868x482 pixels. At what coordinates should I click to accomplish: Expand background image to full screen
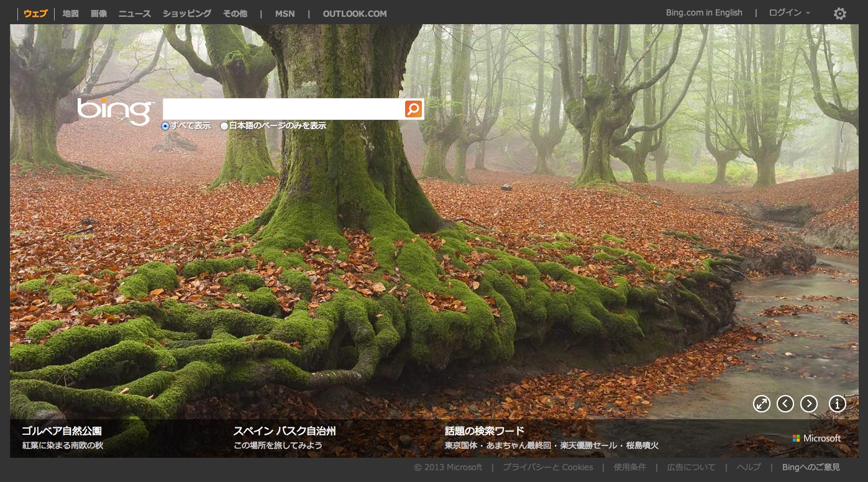[761, 404]
